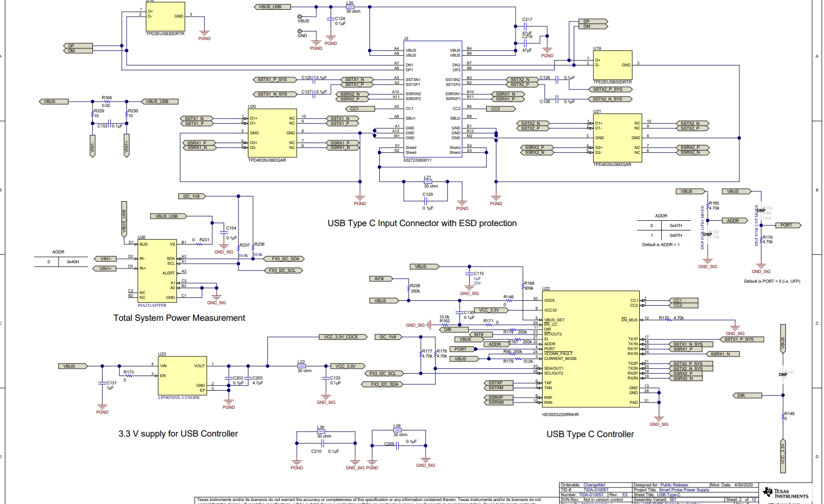Click the Rev E2 field in title block
The width and height of the screenshot is (824, 504).
619,495
